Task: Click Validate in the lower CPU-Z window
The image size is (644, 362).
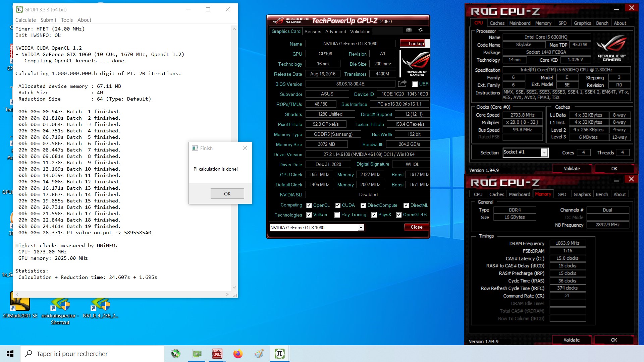Action: (572, 340)
